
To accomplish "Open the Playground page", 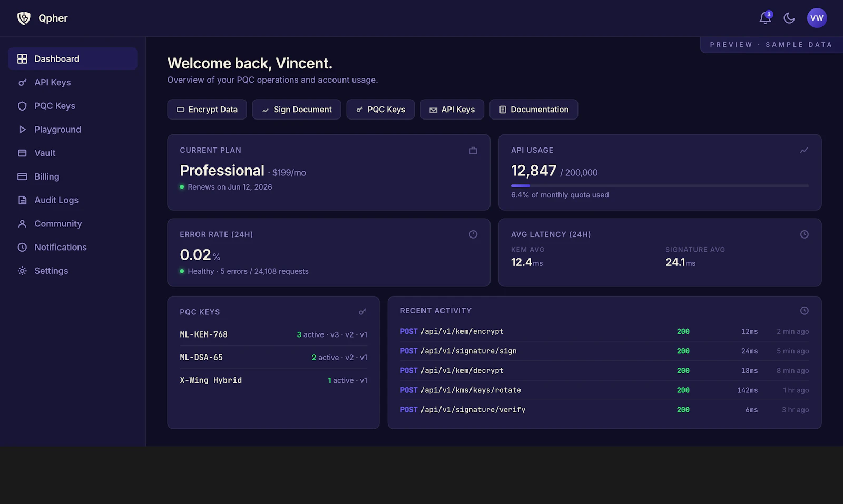I will (x=73, y=130).
